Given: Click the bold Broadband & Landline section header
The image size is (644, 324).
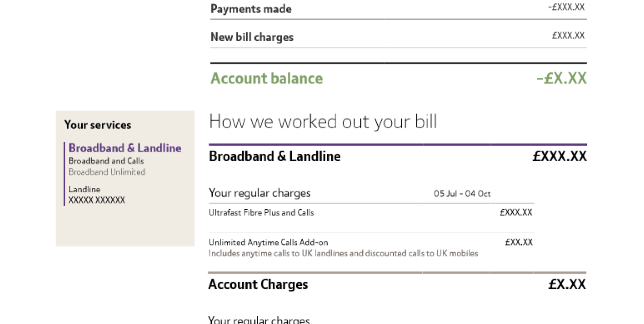Looking at the screenshot, I should [x=274, y=156].
